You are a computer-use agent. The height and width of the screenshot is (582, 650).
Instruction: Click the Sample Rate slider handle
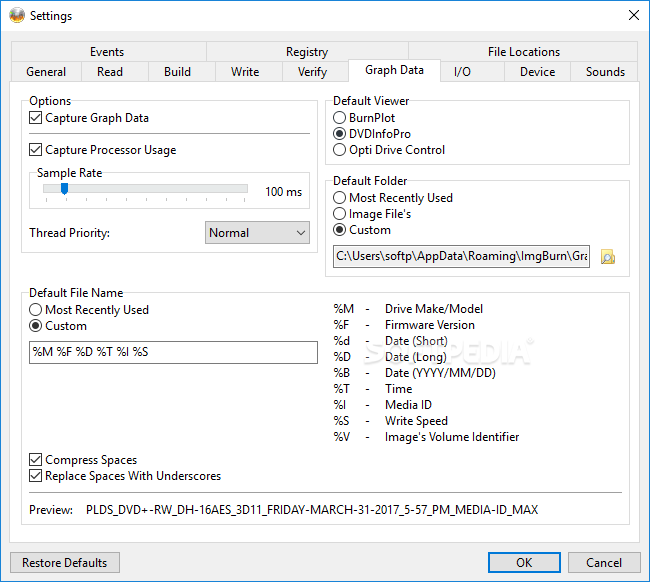pyautogui.click(x=64, y=188)
